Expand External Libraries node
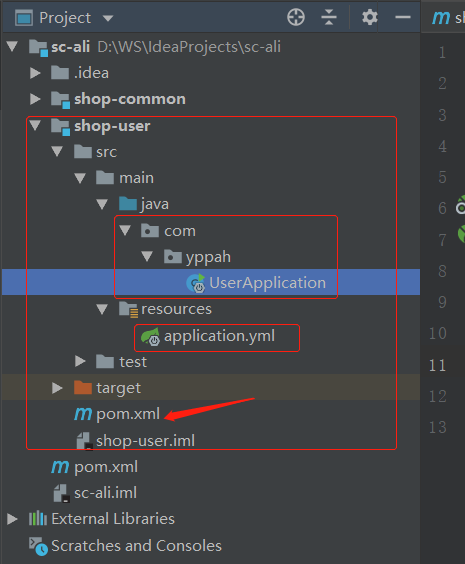Image resolution: width=465 pixels, height=564 pixels. [x=12, y=519]
